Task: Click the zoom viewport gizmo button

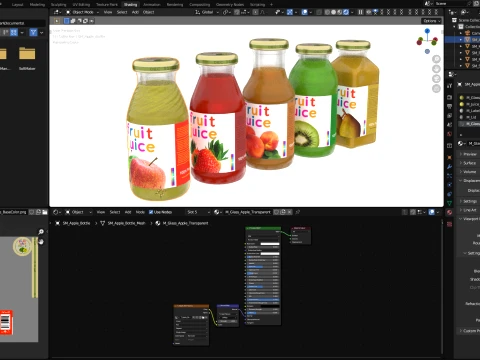Action: (x=436, y=59)
